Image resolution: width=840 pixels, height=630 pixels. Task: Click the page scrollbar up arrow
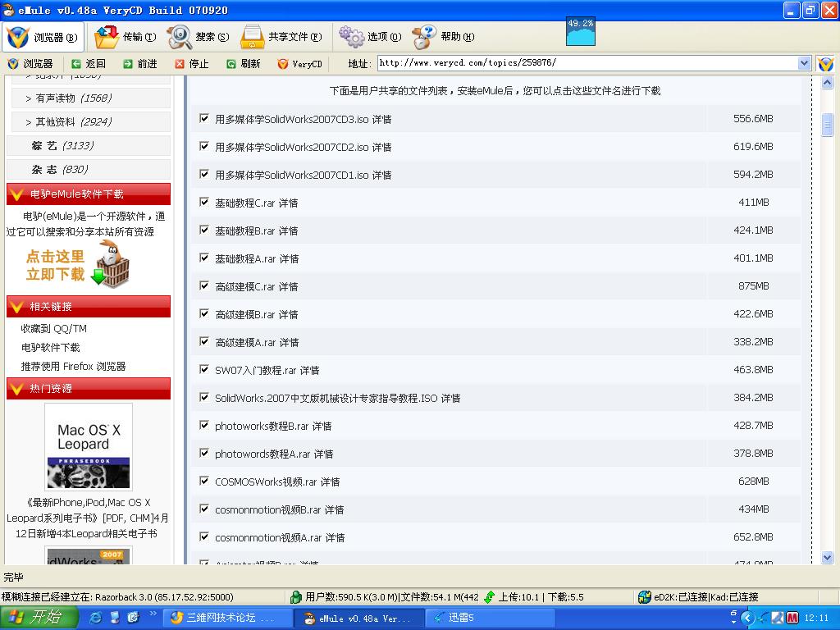point(827,83)
